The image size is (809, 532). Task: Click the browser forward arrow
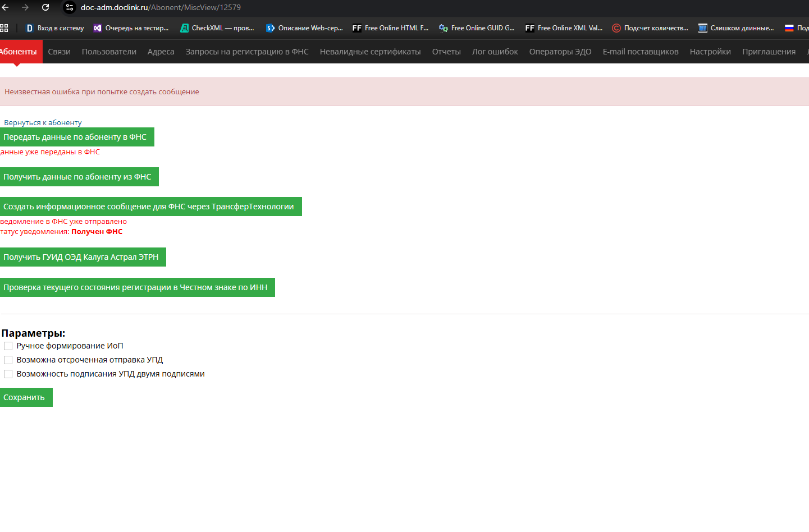pos(25,7)
